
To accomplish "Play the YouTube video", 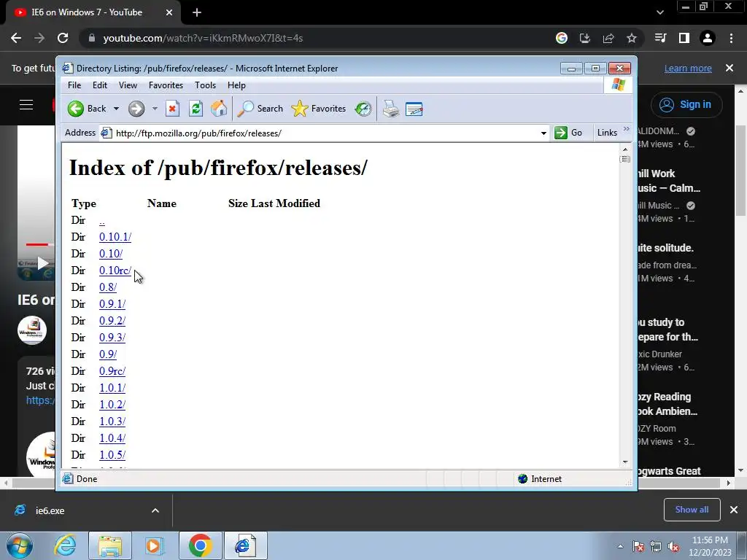I will click(x=43, y=262).
